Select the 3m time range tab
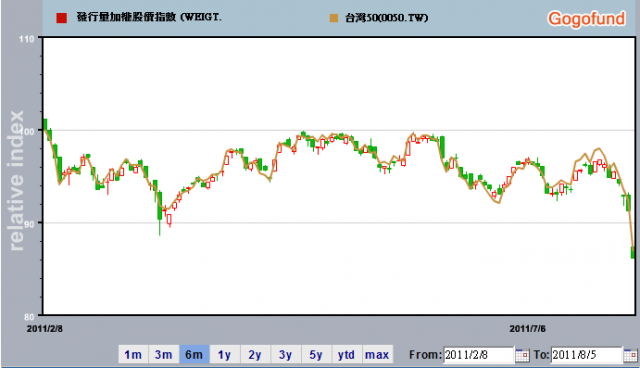Viewport: 640px width, 368px height. click(x=163, y=354)
